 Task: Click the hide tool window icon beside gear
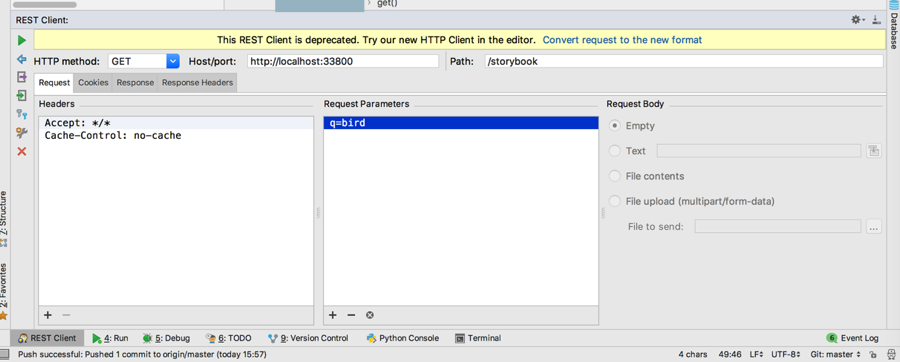click(x=876, y=20)
